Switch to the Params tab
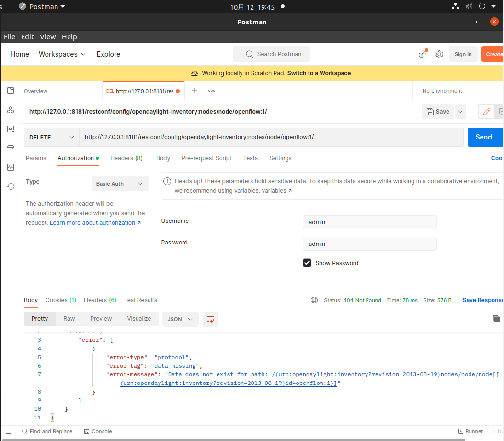 pos(36,158)
